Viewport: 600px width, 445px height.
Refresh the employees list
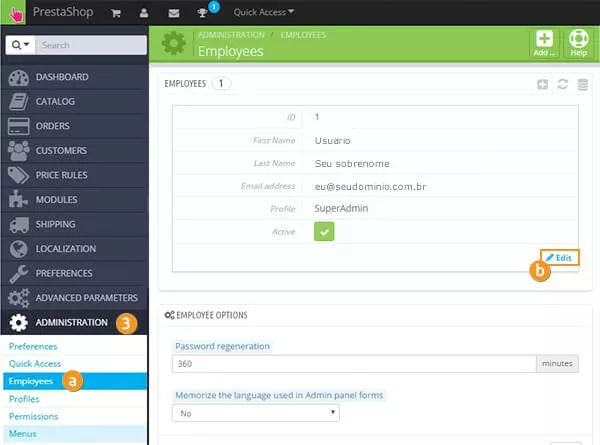click(x=562, y=84)
